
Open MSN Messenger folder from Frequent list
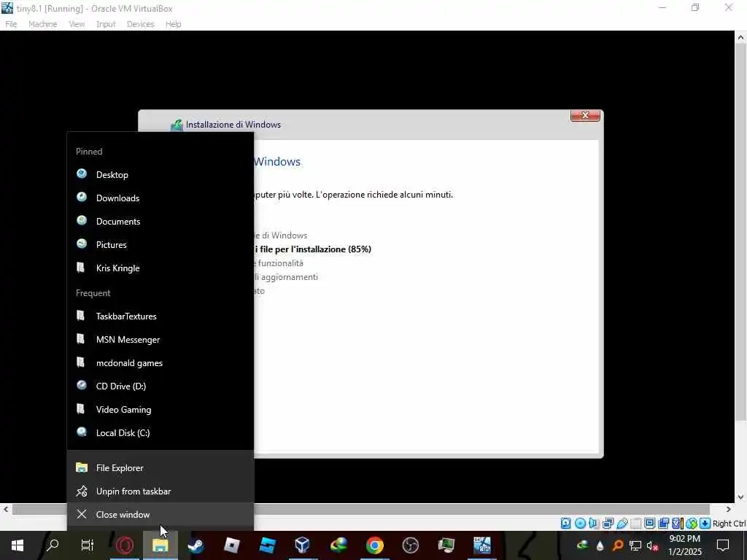[160, 340]
